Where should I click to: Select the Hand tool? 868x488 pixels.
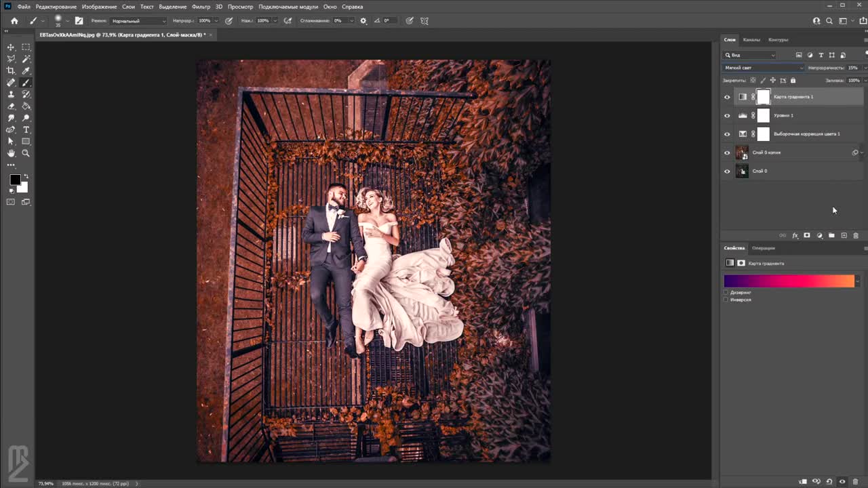(x=11, y=153)
